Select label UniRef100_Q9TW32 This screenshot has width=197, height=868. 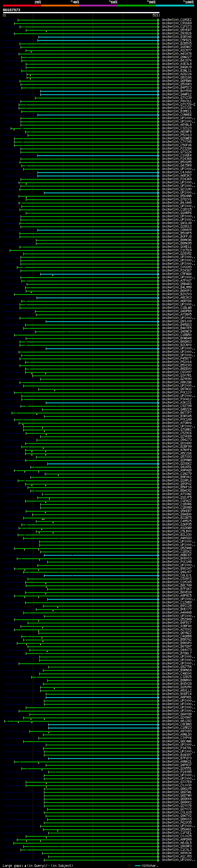(177, 389)
